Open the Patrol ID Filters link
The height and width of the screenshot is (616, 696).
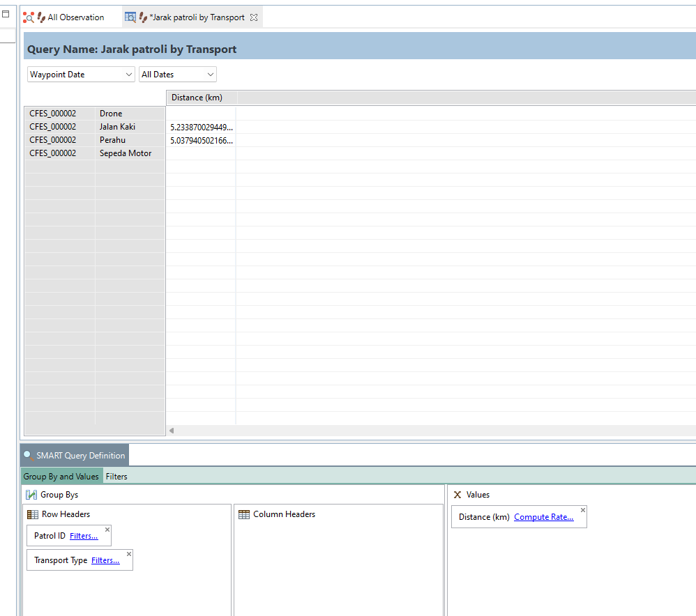[x=84, y=536]
